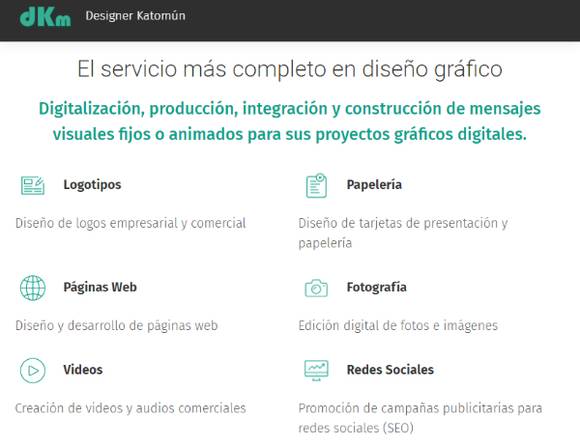Click the green Digitalización subtitle text

click(x=290, y=121)
